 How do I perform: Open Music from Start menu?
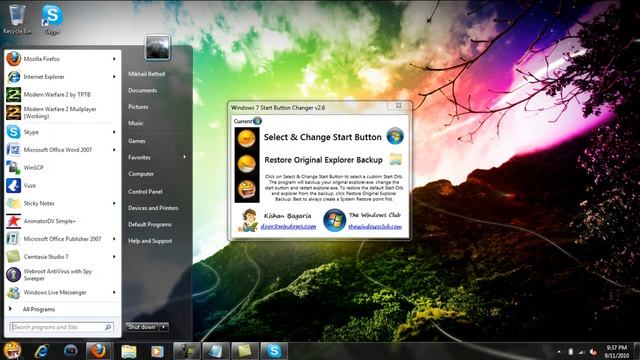pos(136,123)
